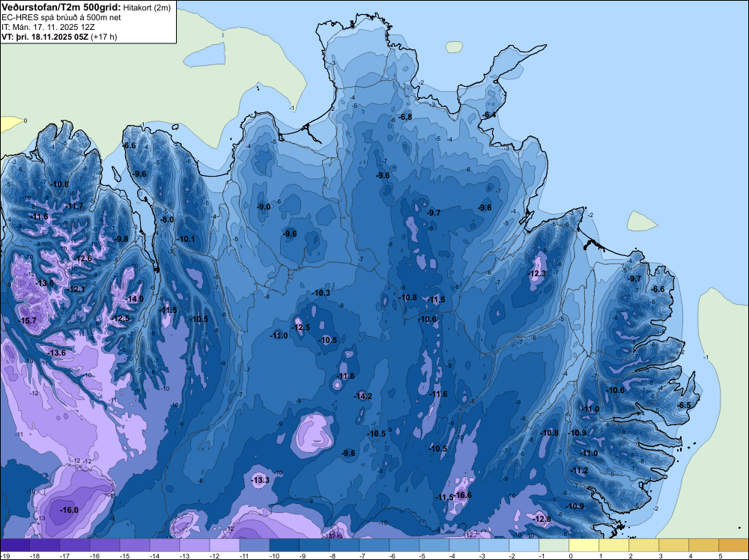Click the legend swatch between -11 and -10
Image resolution: width=749 pixels, height=560 pixels.
tap(254, 545)
